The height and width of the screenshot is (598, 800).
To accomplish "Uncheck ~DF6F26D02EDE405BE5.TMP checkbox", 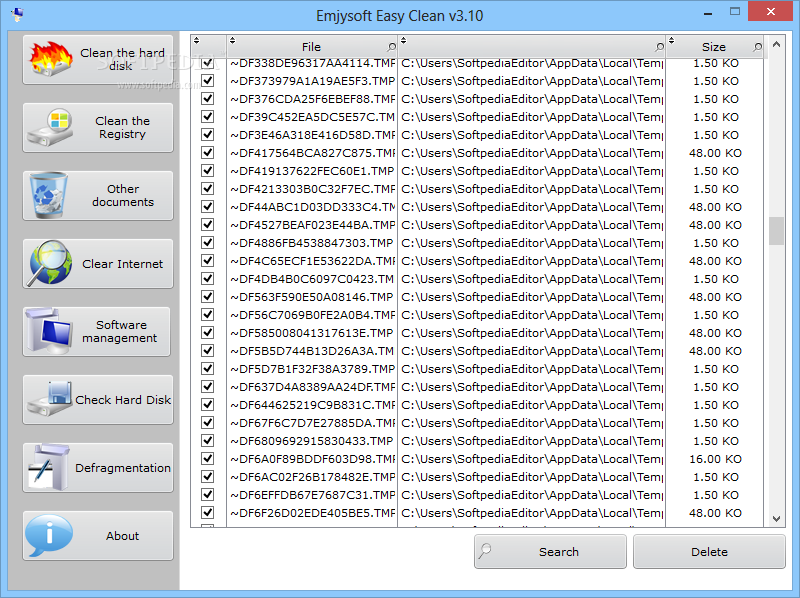I will pyautogui.click(x=208, y=512).
